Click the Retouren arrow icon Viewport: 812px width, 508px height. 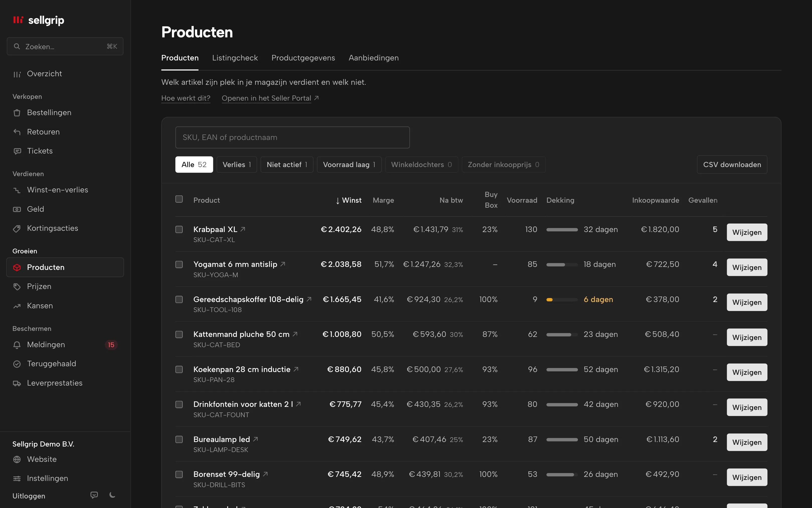[17, 132]
